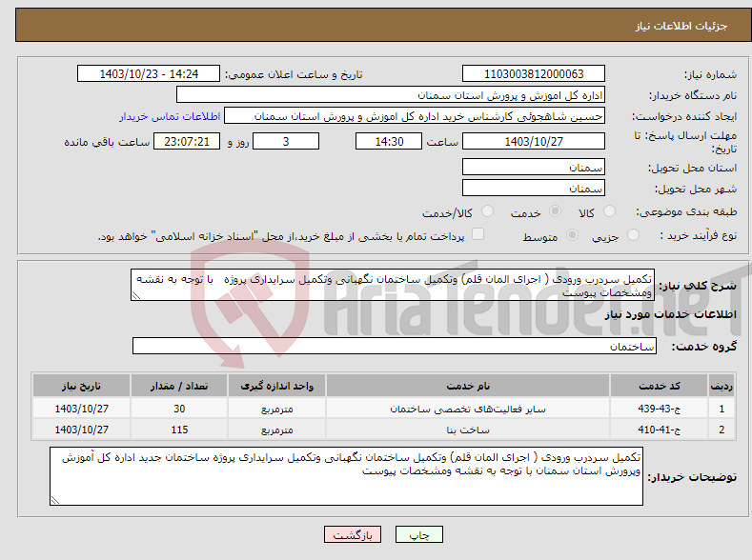Click the ردیف column header
Viewport: 752px width, 560px height.
(x=722, y=386)
